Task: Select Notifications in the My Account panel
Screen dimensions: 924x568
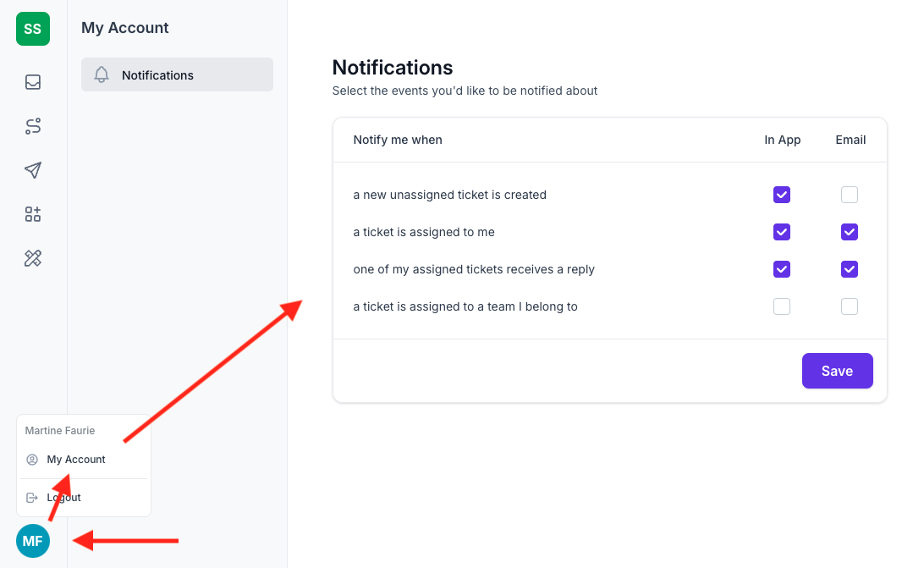Action: (157, 74)
